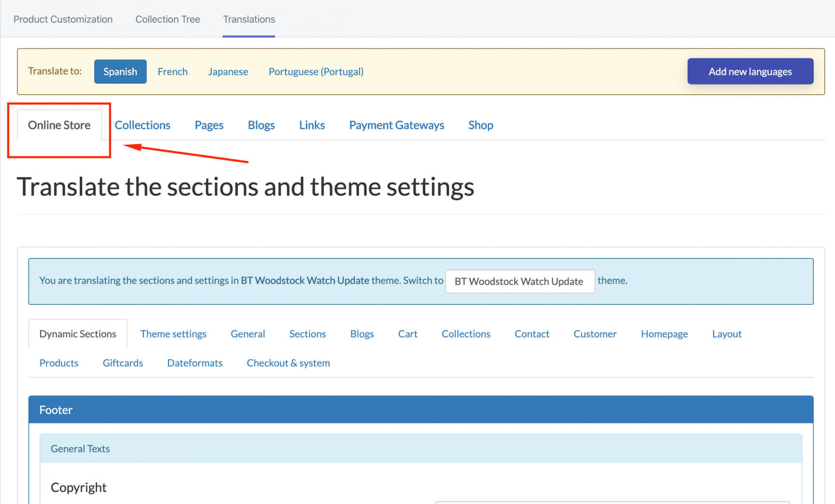Switch to the Cart translations tab
Viewport: 835px width, 504px height.
click(x=407, y=334)
